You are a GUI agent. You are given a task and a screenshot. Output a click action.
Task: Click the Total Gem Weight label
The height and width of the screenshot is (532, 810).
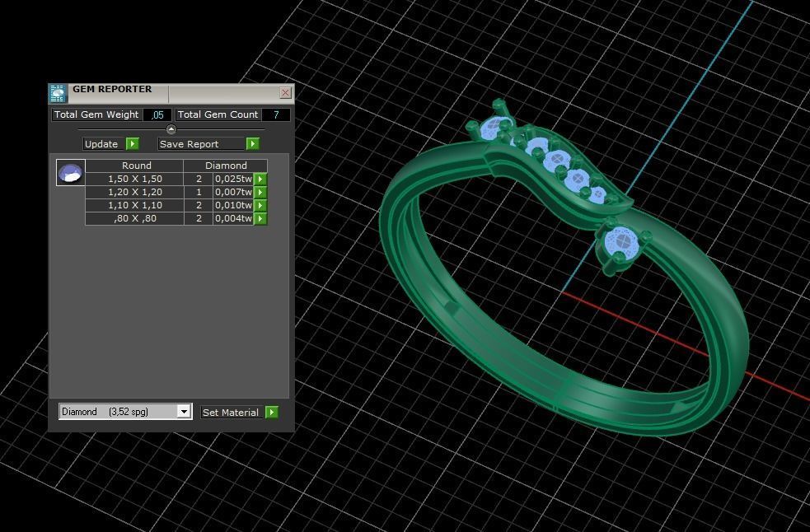pos(96,114)
